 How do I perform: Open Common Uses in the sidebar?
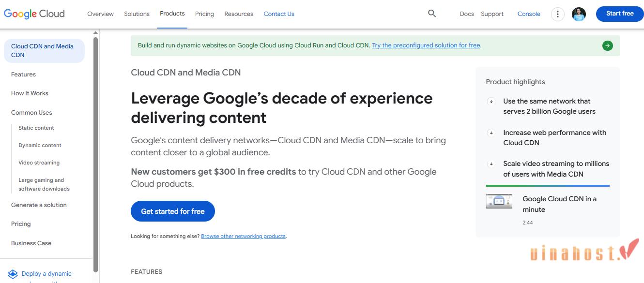click(31, 113)
